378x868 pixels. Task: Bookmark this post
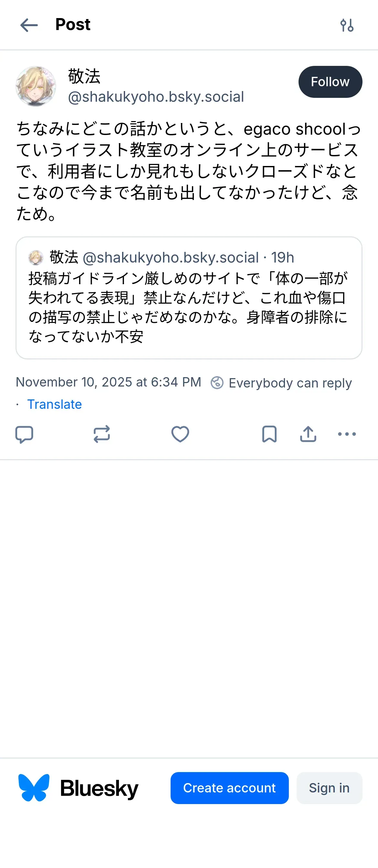[269, 434]
